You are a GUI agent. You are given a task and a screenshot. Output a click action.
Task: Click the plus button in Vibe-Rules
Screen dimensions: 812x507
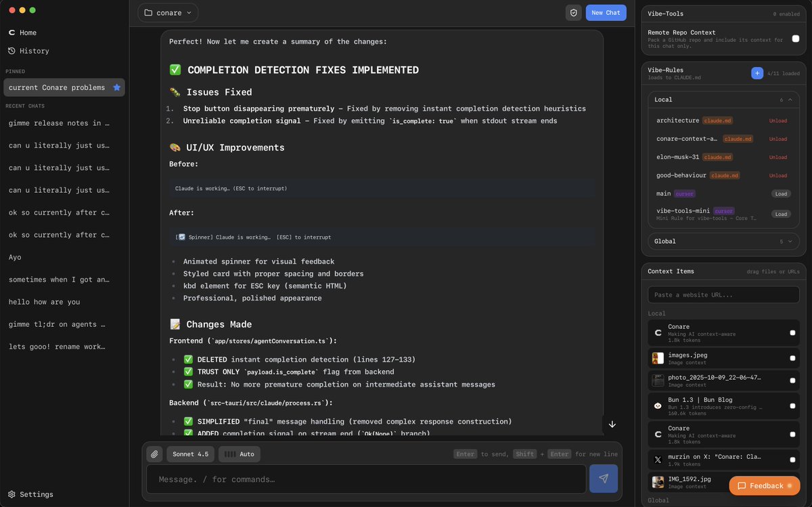[757, 73]
